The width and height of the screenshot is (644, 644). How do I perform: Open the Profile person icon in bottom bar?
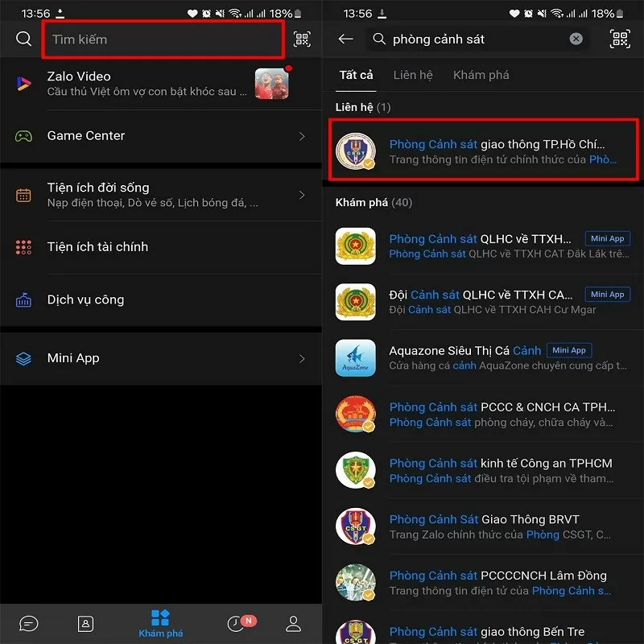pyautogui.click(x=294, y=623)
